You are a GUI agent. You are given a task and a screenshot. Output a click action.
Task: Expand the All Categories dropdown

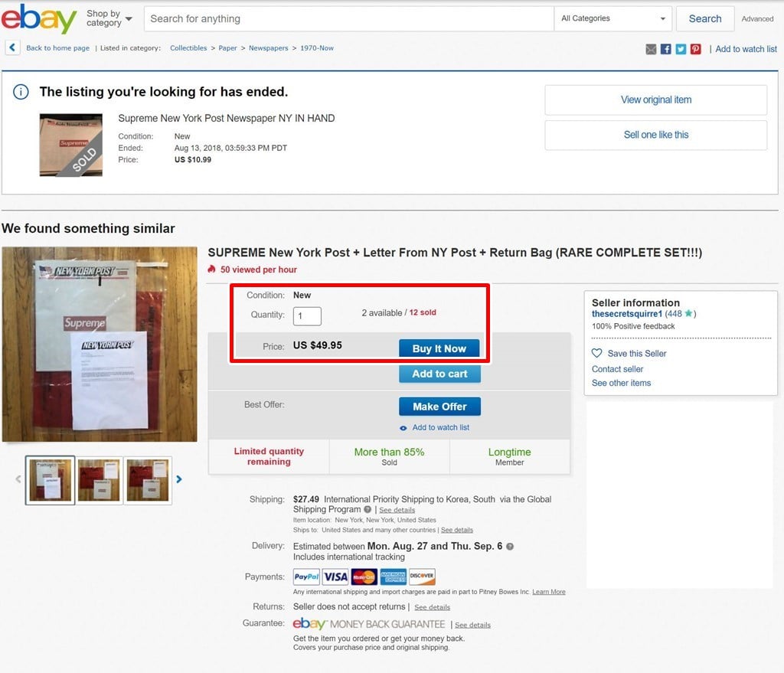613,18
